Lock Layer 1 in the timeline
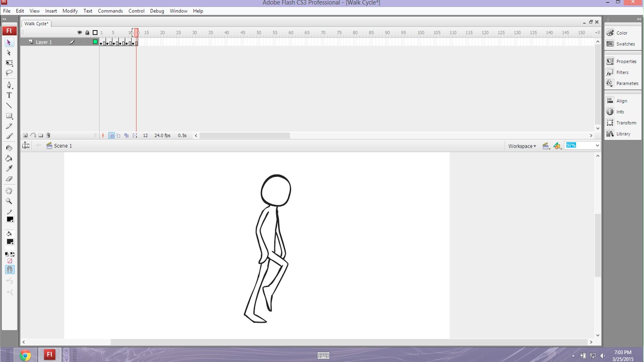644x362 pixels. point(87,42)
